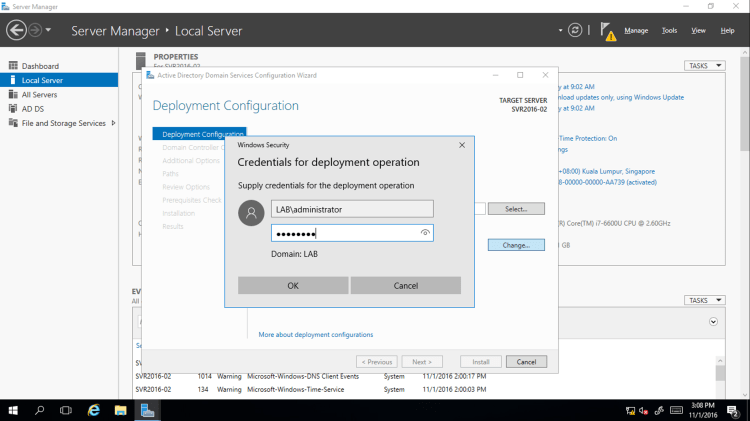Open the Tools menu
Viewport: 750px width, 421px height.
coord(669,30)
